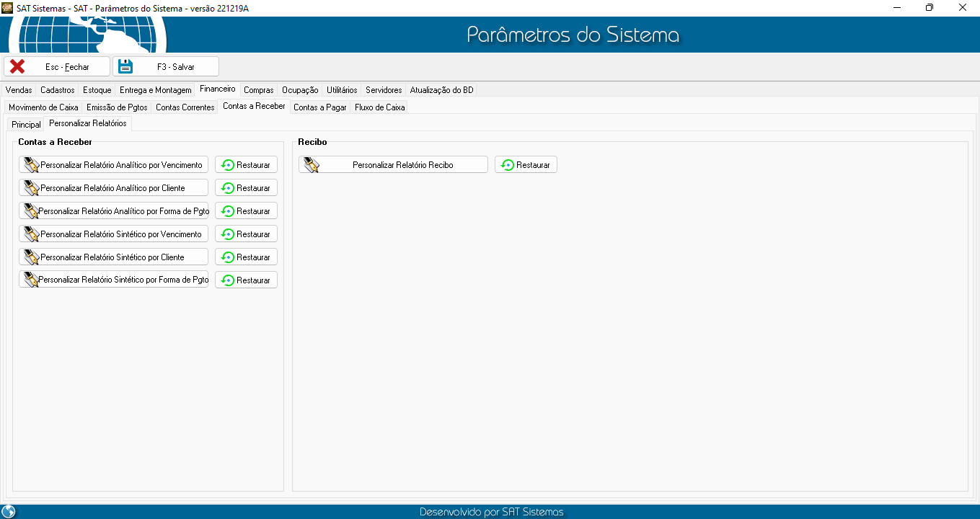Open Personalizar Relatório Analítico por Forma de Pgto
This screenshot has height=519, width=980.
(114, 211)
